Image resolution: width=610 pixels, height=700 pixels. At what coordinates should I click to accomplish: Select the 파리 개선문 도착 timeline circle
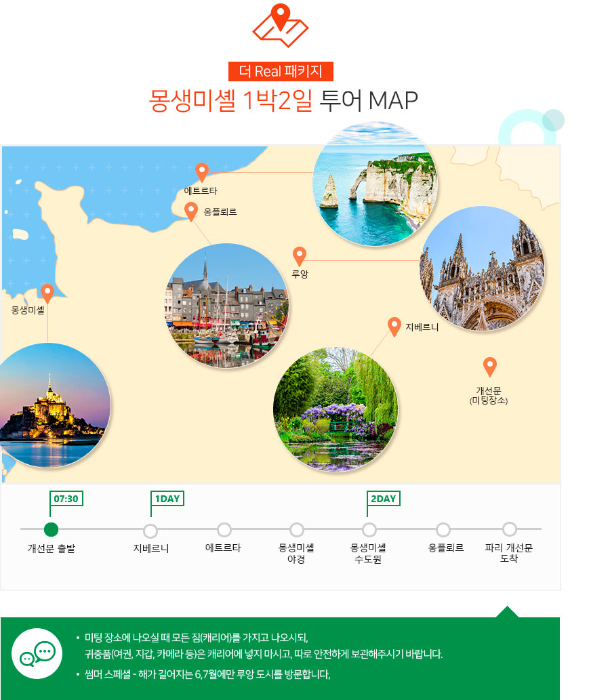coord(509,529)
